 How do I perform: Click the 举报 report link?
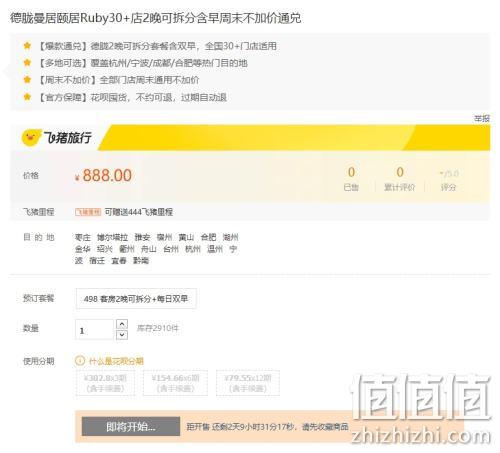[482, 118]
